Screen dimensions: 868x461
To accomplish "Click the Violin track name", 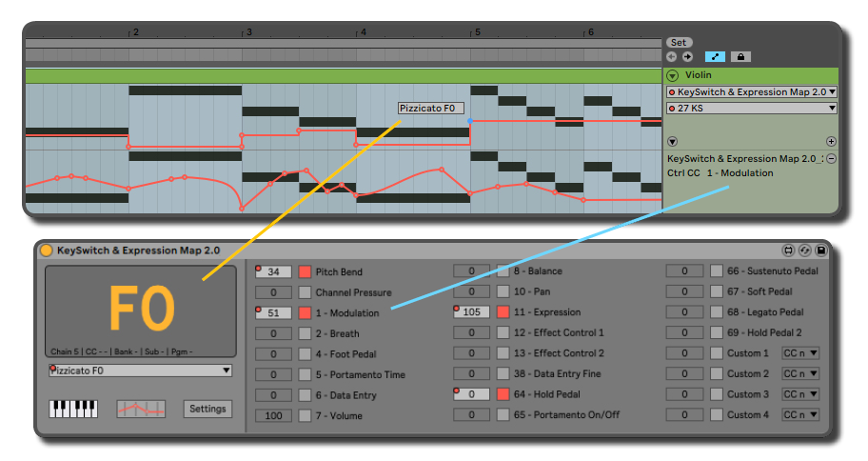I will pyautogui.click(x=698, y=75).
